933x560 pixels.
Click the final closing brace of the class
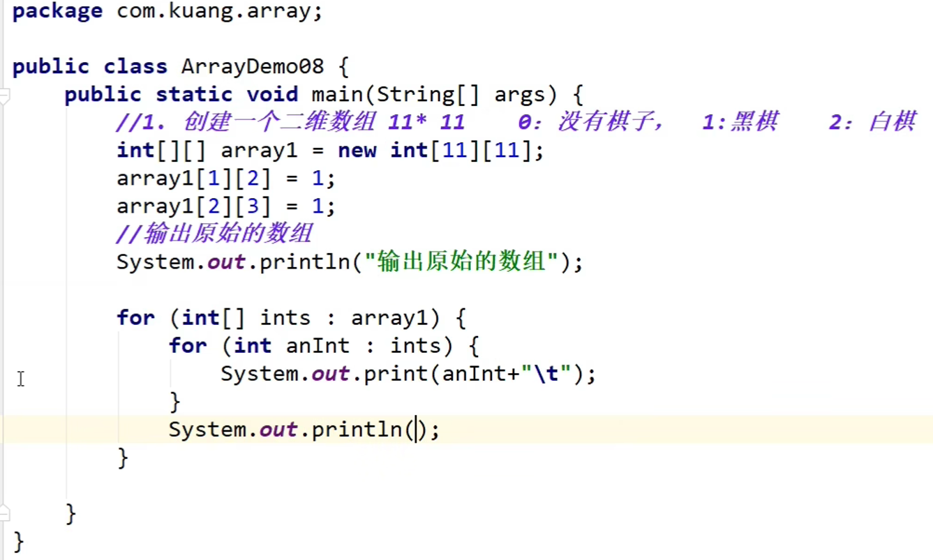click(18, 542)
